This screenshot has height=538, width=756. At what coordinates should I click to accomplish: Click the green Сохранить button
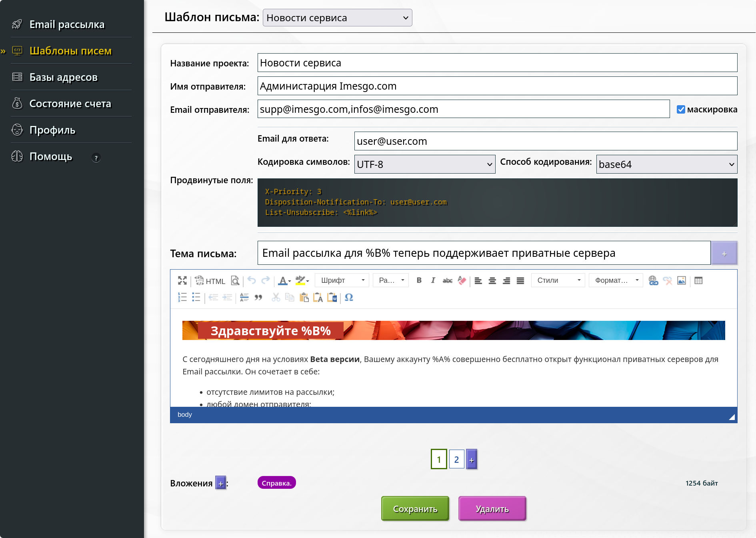point(415,509)
